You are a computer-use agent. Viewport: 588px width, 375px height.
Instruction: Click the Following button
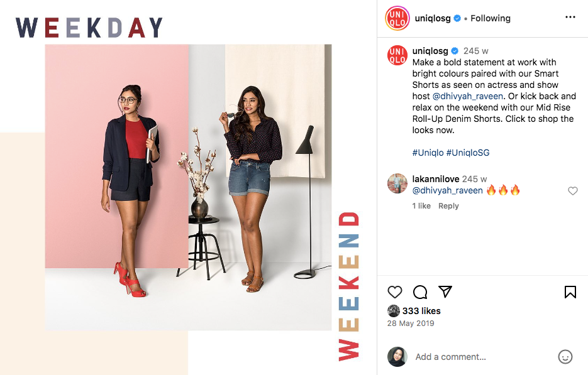coord(490,18)
